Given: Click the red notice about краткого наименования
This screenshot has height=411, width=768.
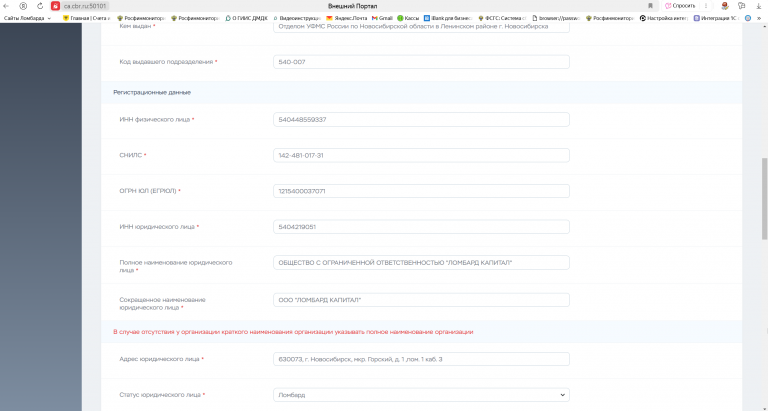Looking at the screenshot, I should click(x=293, y=332).
